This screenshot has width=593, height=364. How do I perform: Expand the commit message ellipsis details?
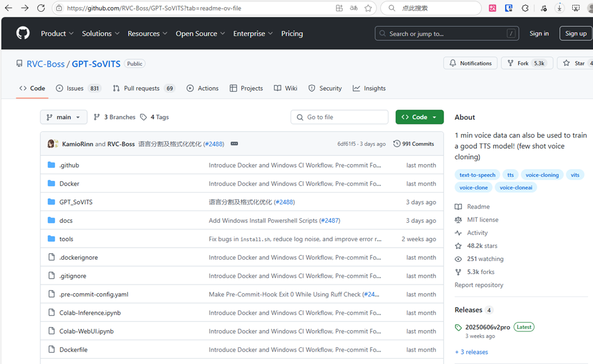point(234,143)
